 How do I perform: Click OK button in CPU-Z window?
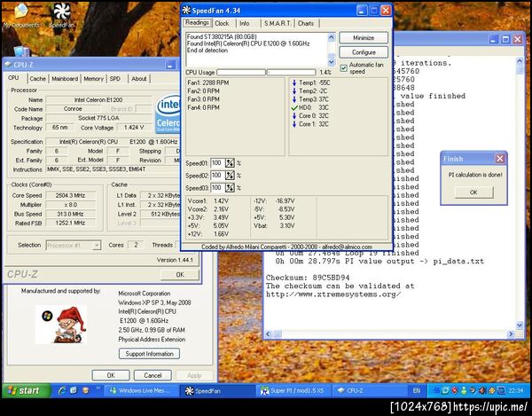pos(180,274)
